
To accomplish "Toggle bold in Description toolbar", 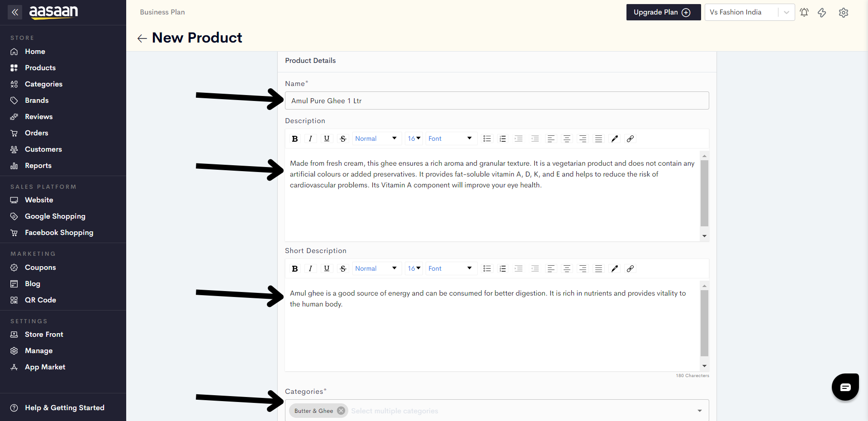I will [x=295, y=139].
